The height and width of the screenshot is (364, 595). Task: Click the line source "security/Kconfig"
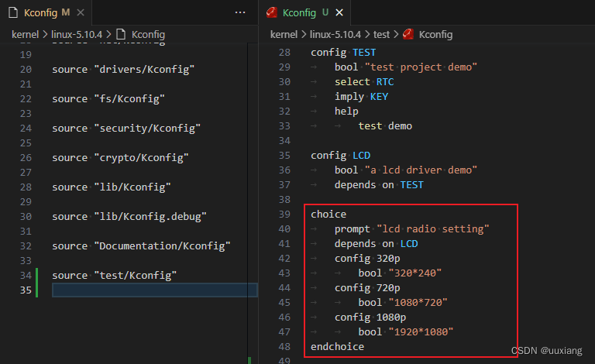(x=126, y=129)
